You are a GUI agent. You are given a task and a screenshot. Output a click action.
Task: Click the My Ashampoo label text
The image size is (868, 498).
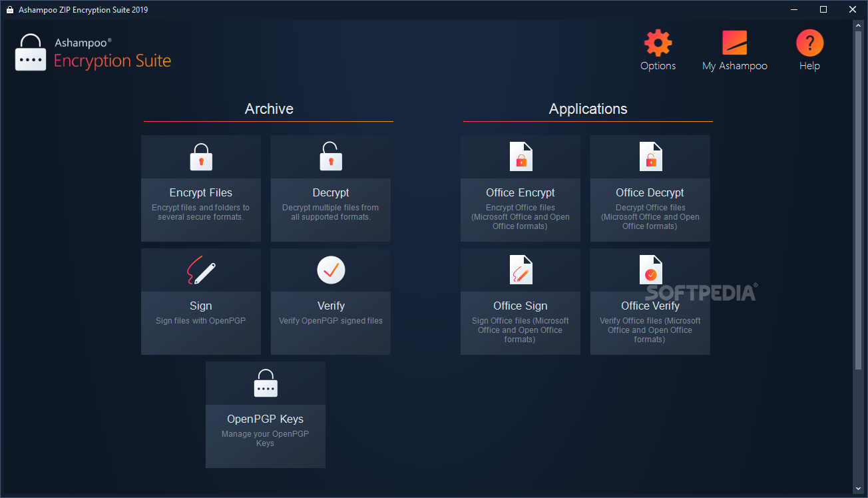735,66
